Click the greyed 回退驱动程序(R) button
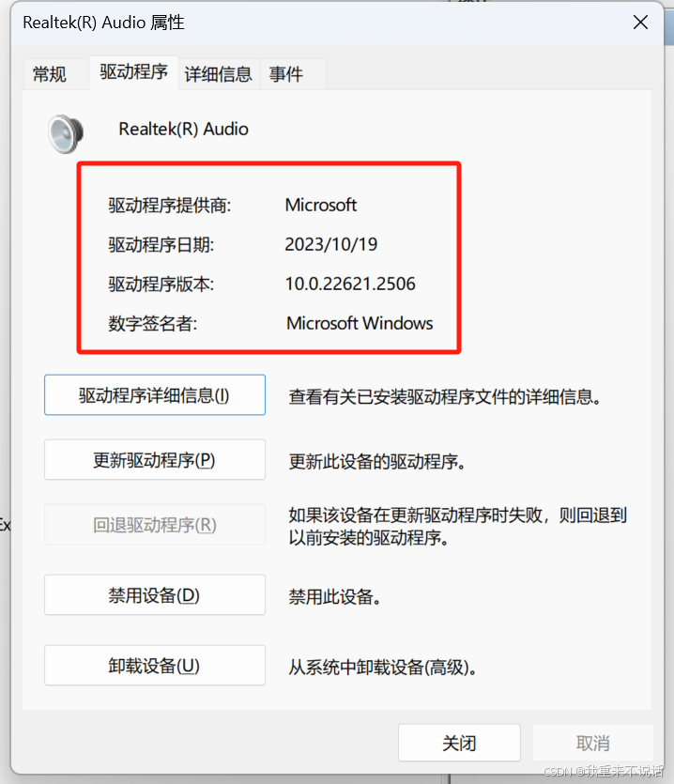Screen dimensions: 674x784 [x=155, y=525]
